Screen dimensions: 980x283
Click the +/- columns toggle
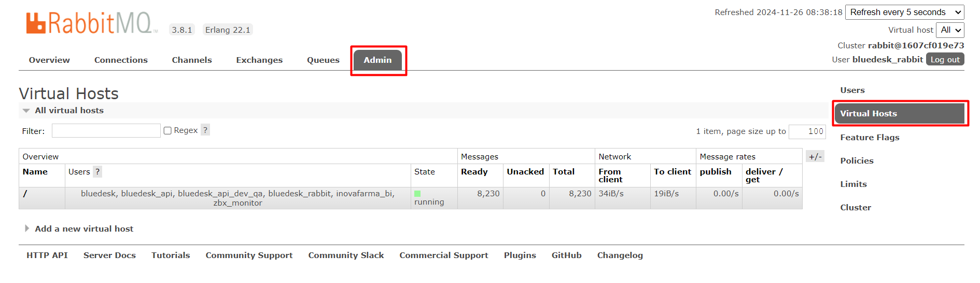point(815,156)
